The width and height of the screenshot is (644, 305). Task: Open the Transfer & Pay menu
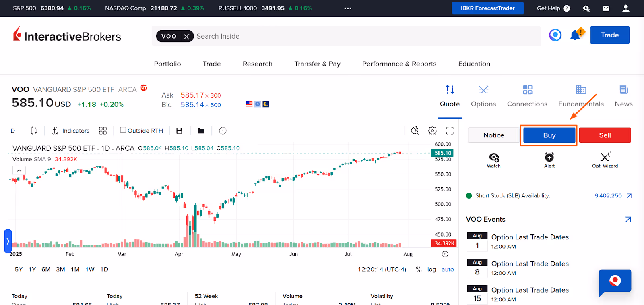point(317,64)
